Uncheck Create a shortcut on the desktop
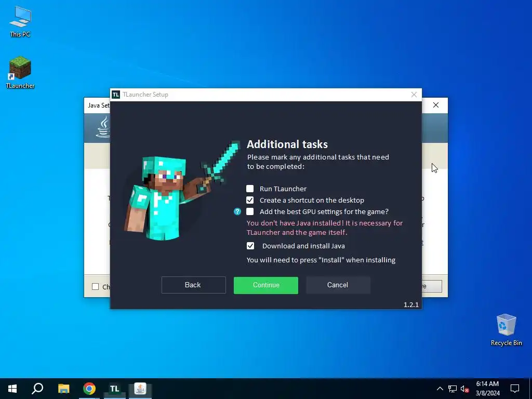 coord(250,200)
